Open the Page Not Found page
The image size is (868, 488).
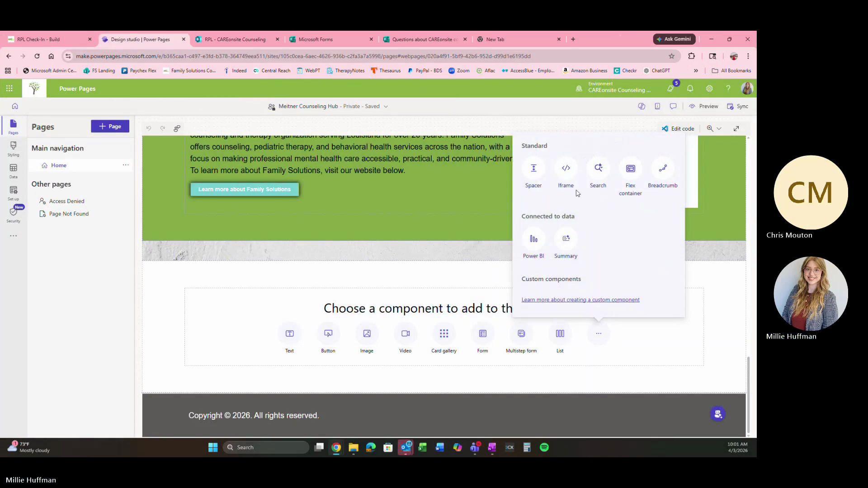point(69,214)
